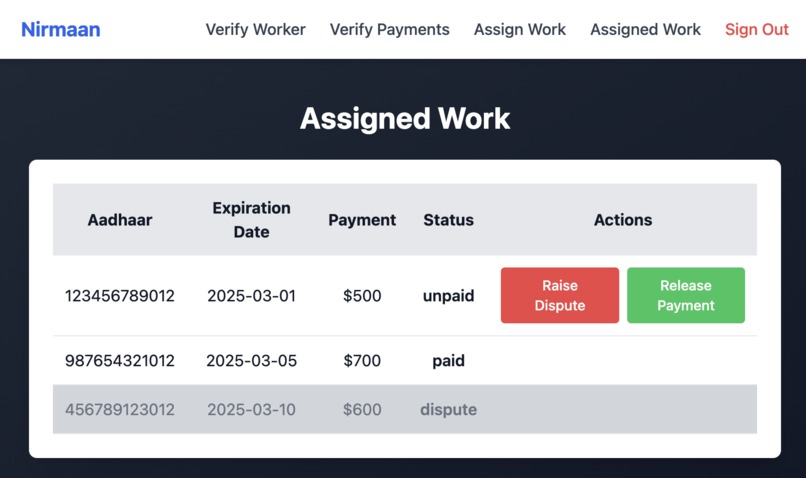806x478 pixels.
Task: Click the Expiration Date column header
Action: (251, 220)
